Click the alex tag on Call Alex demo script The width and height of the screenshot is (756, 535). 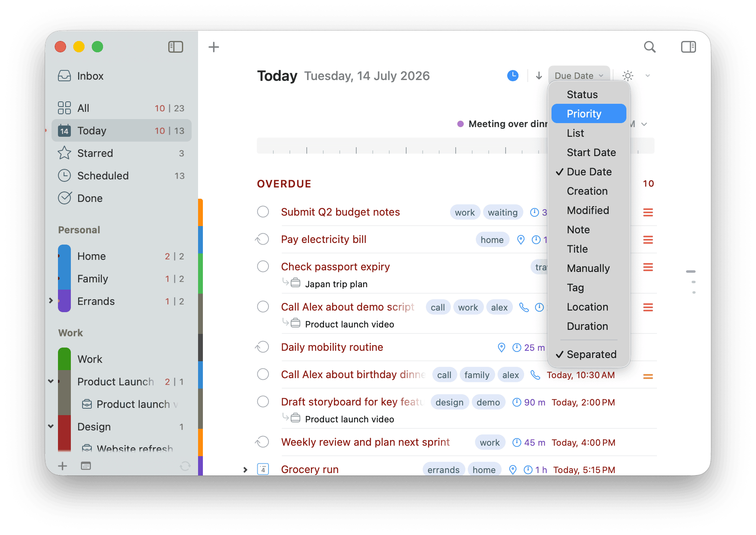tap(499, 307)
